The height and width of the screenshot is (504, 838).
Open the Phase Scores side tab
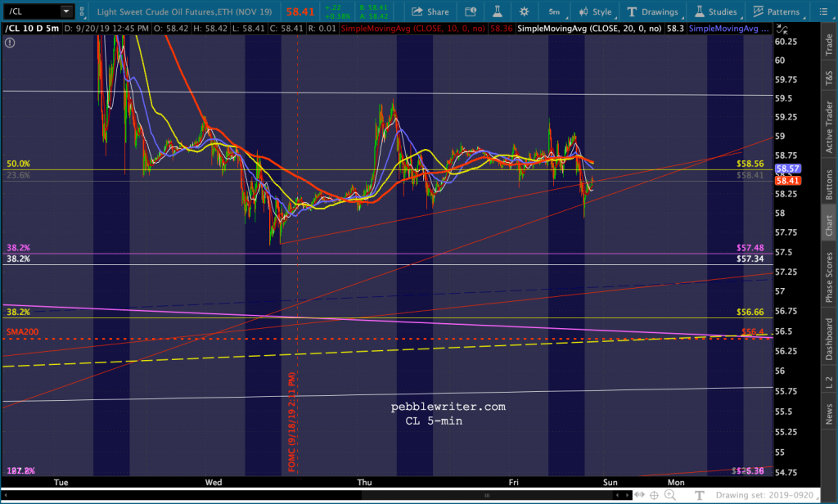(829, 277)
